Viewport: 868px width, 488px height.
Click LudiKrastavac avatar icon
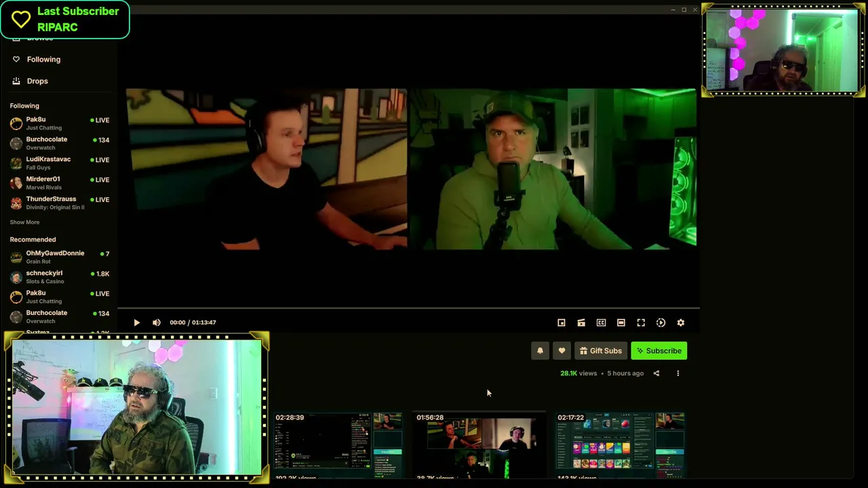coord(16,163)
